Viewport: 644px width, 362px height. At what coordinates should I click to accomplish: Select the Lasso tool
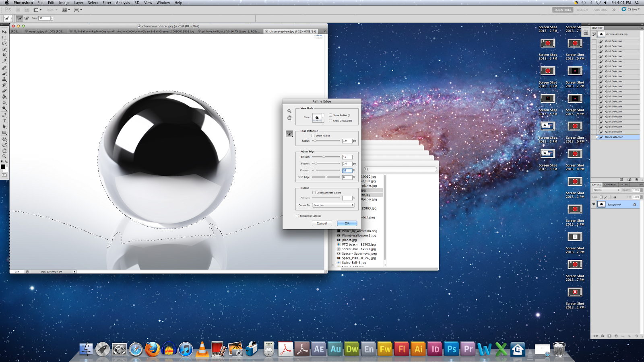[4, 43]
